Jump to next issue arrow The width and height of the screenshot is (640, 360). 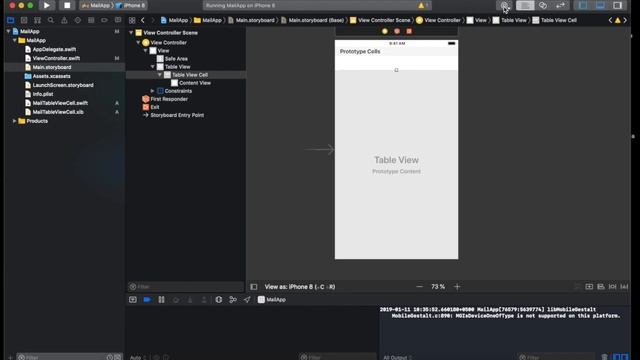pyautogui.click(x=625, y=20)
